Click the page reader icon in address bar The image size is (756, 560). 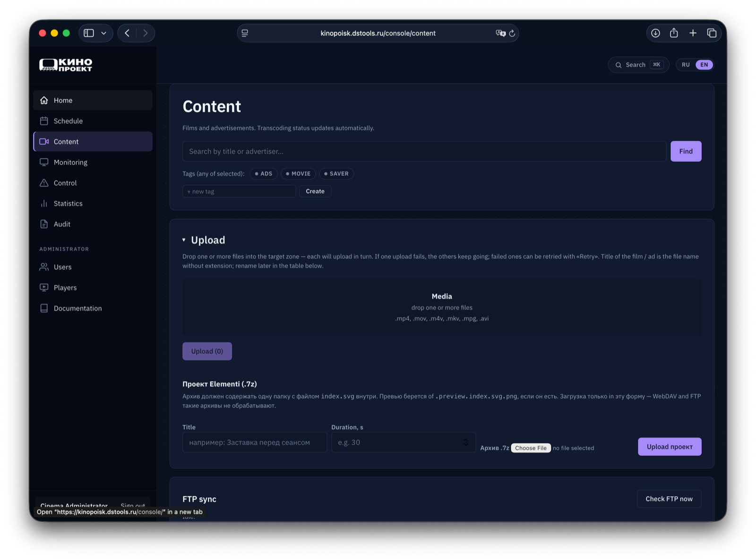pos(245,33)
